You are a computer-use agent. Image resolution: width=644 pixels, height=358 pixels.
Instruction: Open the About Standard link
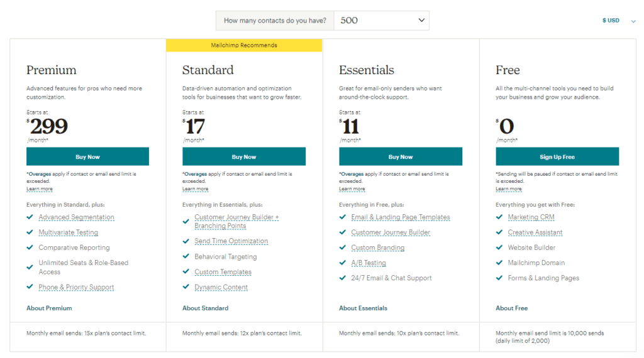click(206, 308)
